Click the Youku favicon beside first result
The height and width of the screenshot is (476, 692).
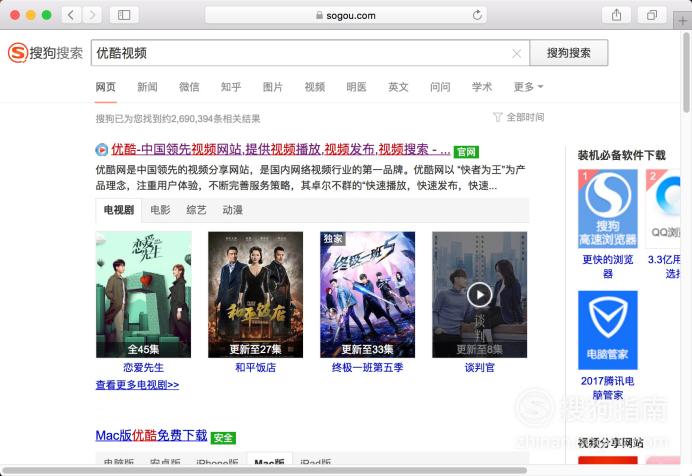click(102, 150)
